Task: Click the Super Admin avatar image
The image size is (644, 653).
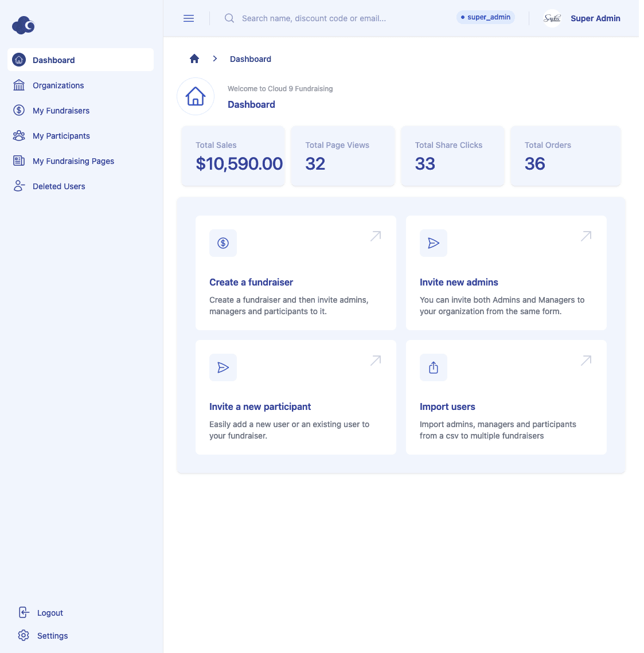Action: click(552, 18)
